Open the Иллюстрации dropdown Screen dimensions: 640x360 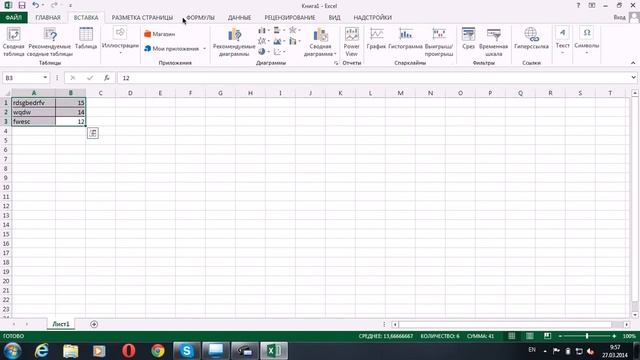[x=120, y=41]
